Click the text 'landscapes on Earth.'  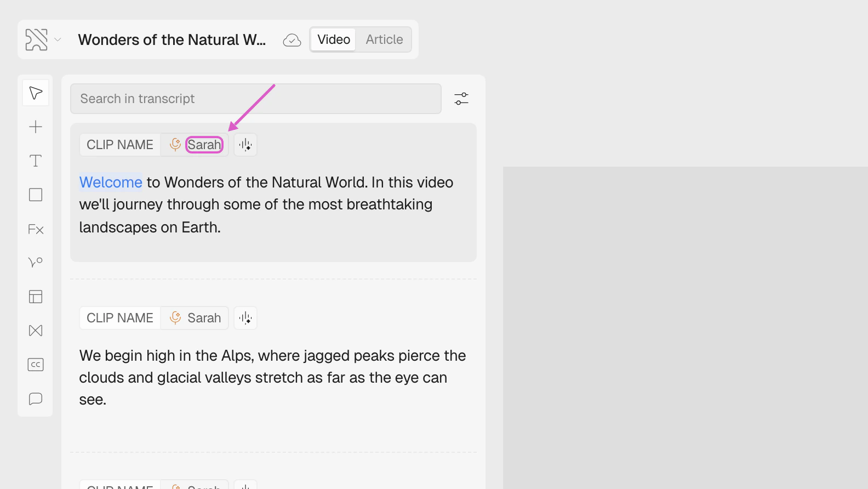150,227
